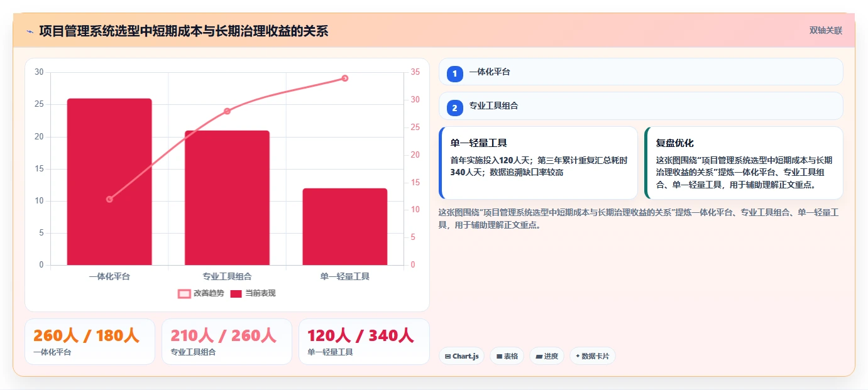The height and width of the screenshot is (390, 868).
Task: Click the 一体化平台 bar in chart
Action: [109, 181]
